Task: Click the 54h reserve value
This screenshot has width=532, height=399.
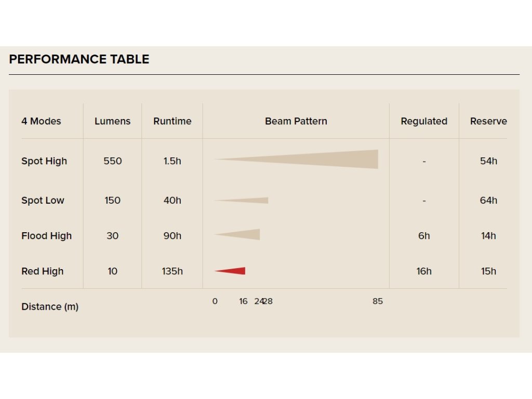Action: pos(488,161)
